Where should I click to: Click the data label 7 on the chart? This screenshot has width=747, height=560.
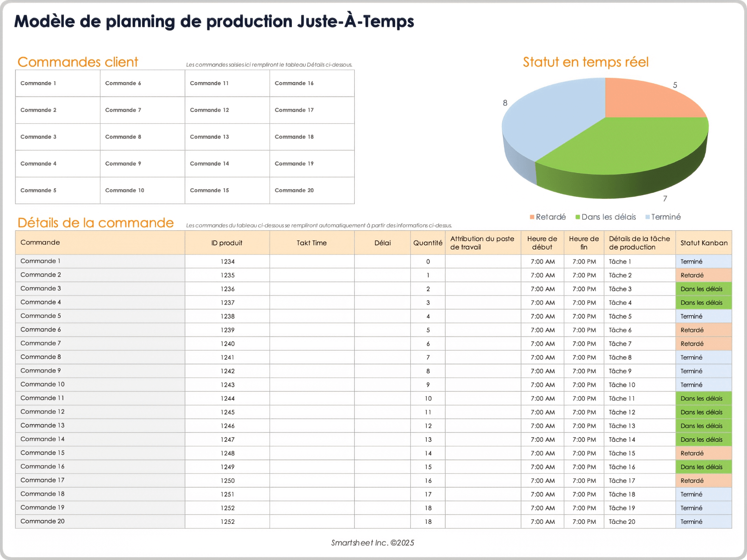666,198
